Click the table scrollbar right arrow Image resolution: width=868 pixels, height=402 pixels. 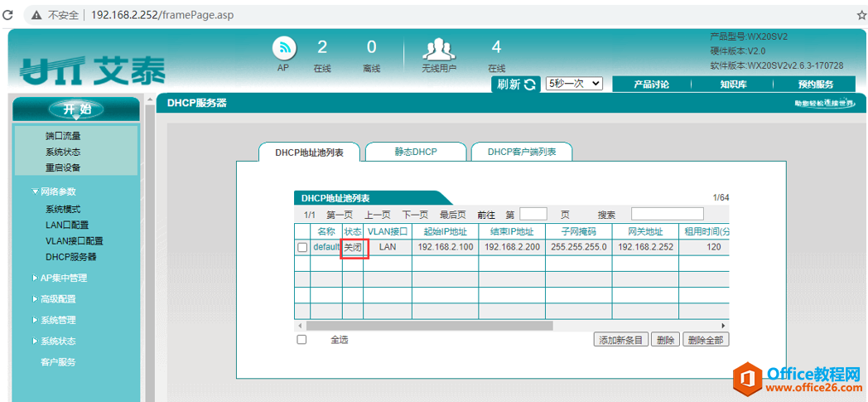723,326
